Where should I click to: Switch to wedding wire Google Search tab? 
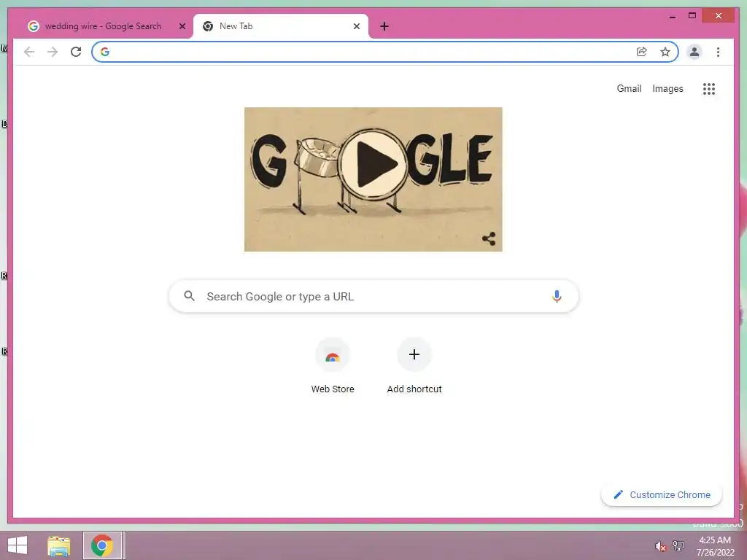(104, 26)
